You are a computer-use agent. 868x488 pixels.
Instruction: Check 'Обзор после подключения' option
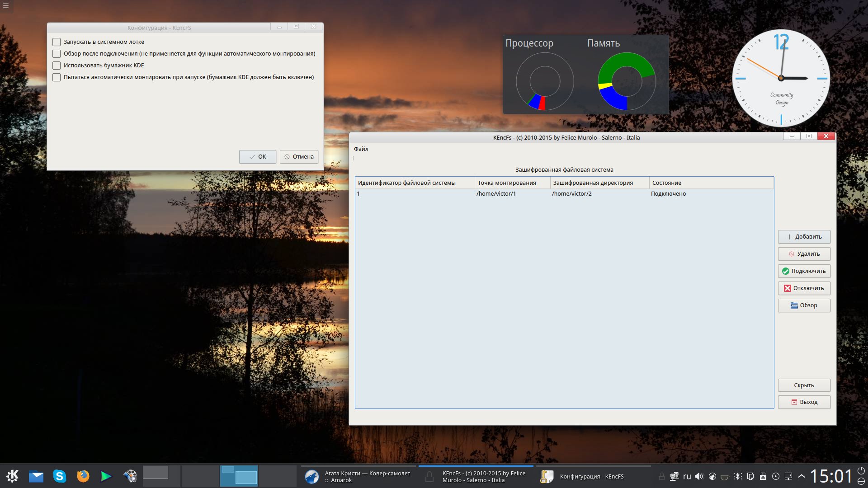click(57, 54)
